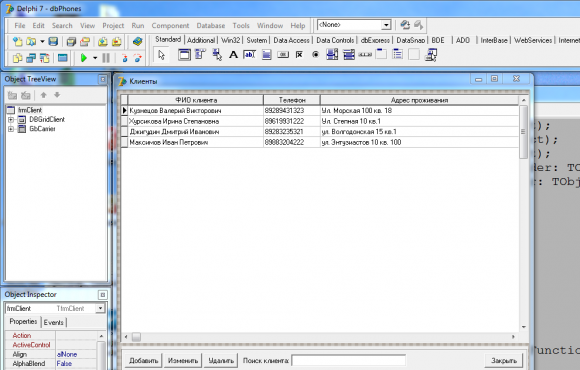Viewport: 580px width, 370px height.
Task: Select the Frames component icon
Action: tap(184, 55)
